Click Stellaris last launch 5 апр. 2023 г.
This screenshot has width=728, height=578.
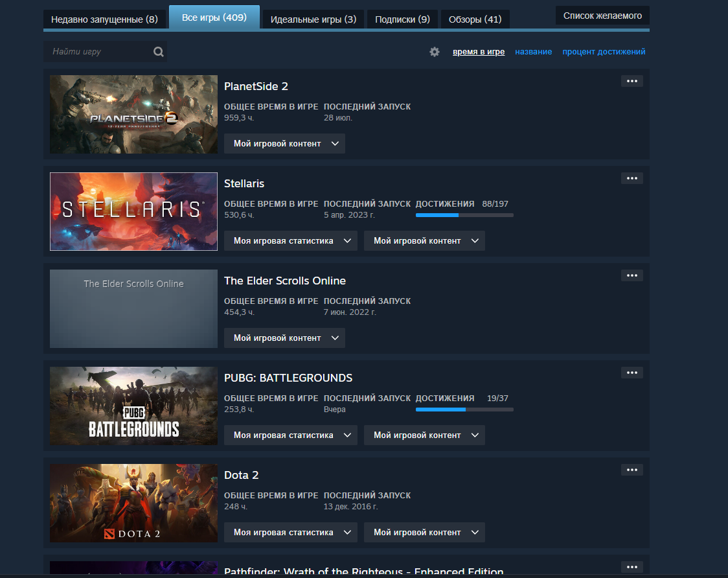[348, 215]
